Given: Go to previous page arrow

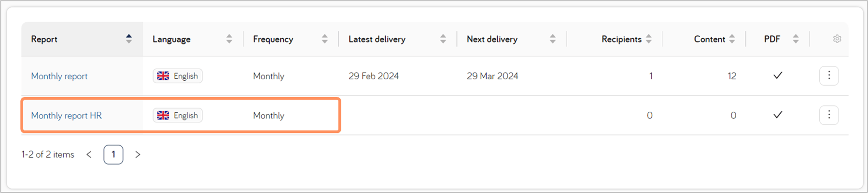Looking at the screenshot, I should click(89, 155).
